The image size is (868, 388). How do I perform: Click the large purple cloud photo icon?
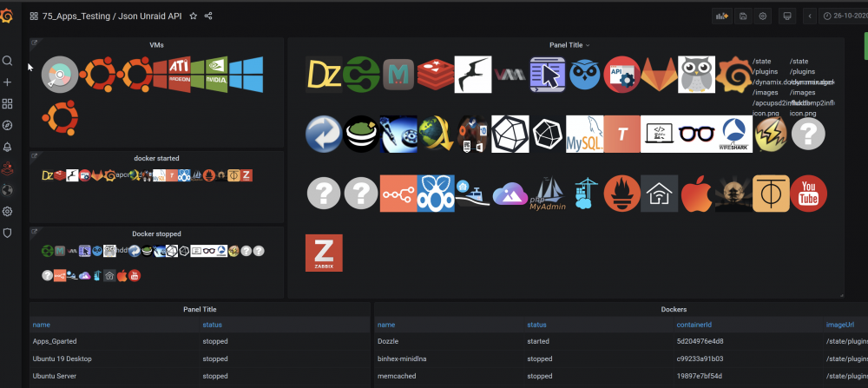(x=510, y=194)
